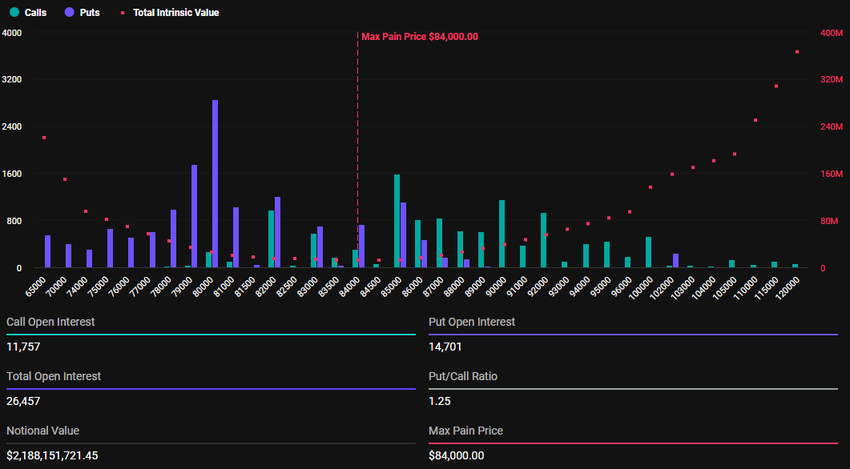
Task: Toggle the Calls series in legend
Action: pos(34,13)
